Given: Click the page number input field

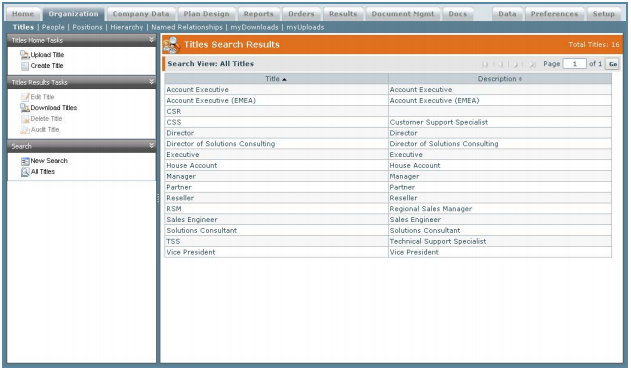Looking at the screenshot, I should 574,64.
